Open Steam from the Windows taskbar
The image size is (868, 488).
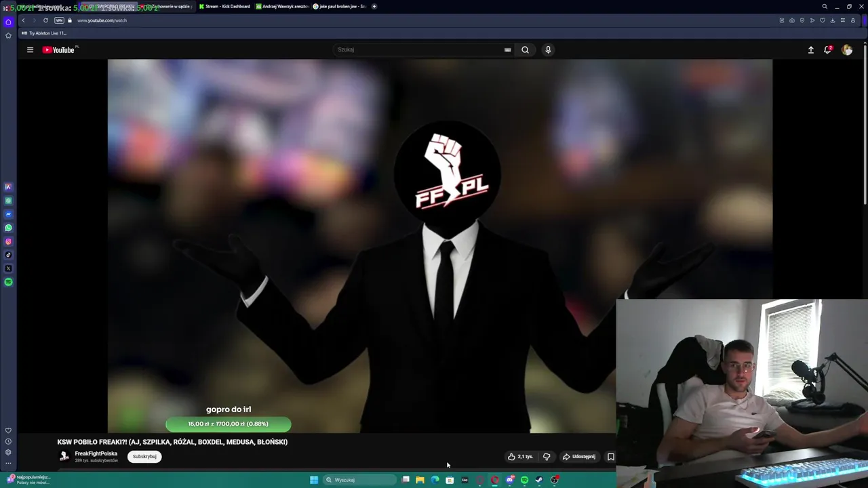coord(539,480)
